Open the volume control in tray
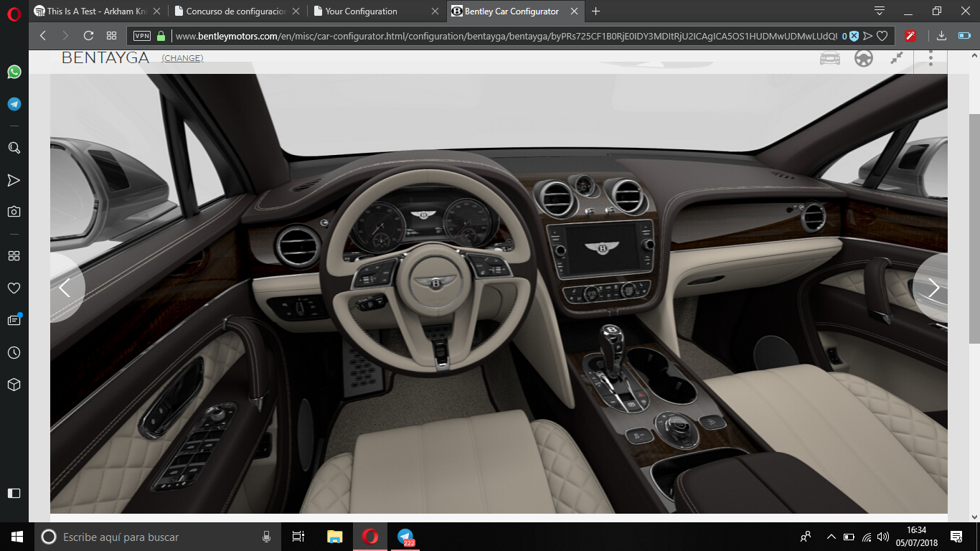 coord(883,537)
